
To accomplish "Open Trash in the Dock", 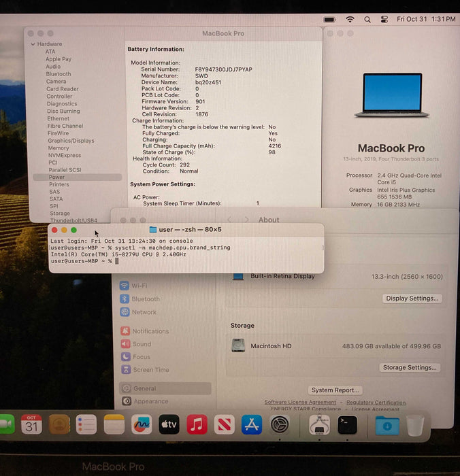I will point(414,425).
